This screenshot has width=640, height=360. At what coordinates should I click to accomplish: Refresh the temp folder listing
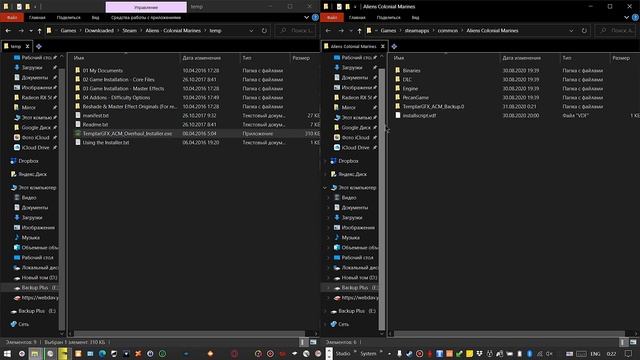pos(264,31)
